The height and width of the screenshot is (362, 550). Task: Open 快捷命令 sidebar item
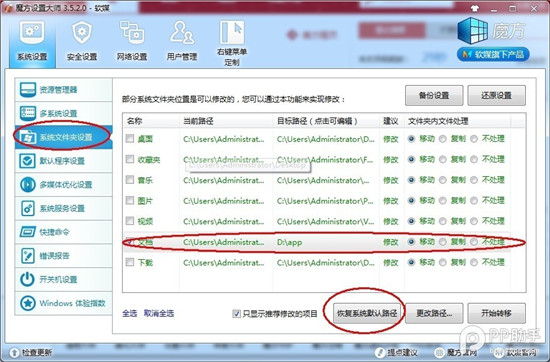[63, 232]
